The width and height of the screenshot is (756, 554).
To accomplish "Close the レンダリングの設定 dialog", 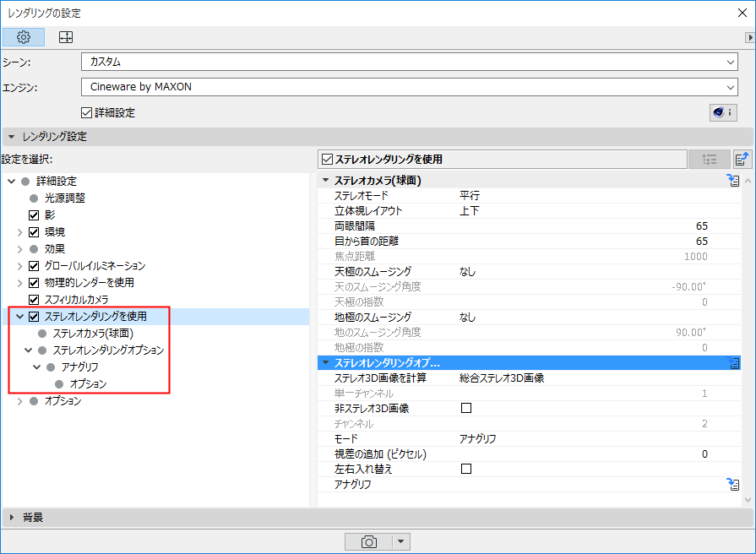I will point(742,13).
